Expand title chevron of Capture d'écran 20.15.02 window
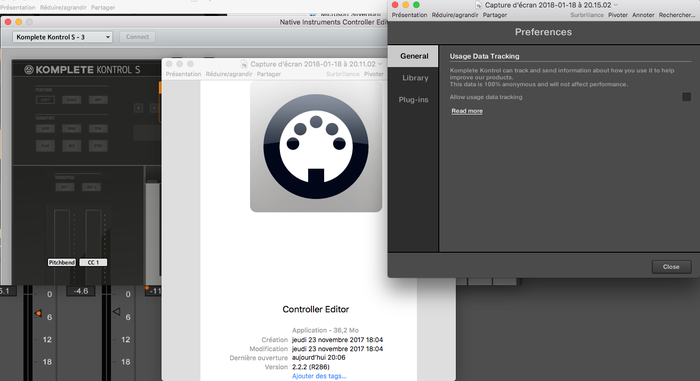This screenshot has width=700, height=381. (616, 5)
